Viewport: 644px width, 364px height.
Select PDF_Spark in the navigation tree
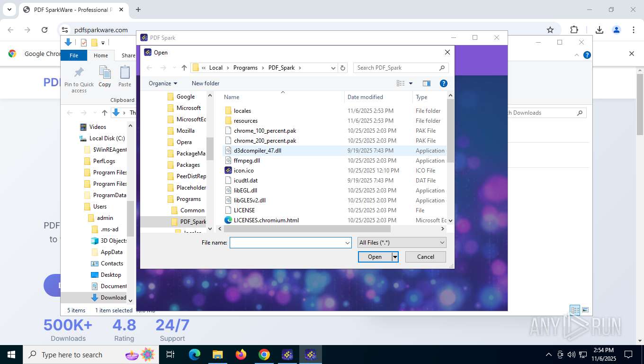tap(193, 222)
